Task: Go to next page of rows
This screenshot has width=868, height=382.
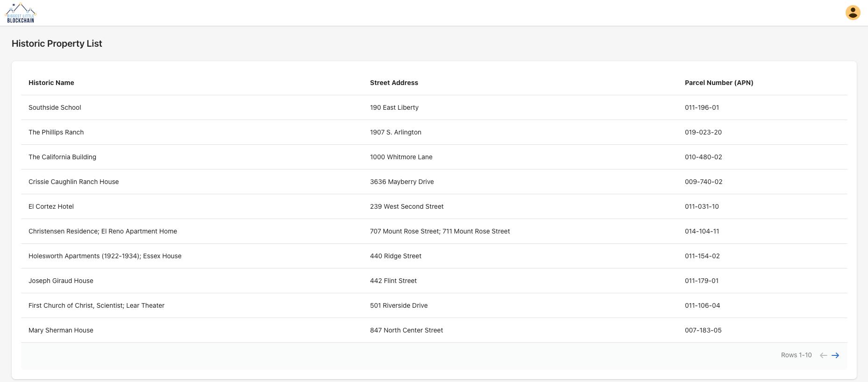Action: click(x=835, y=355)
